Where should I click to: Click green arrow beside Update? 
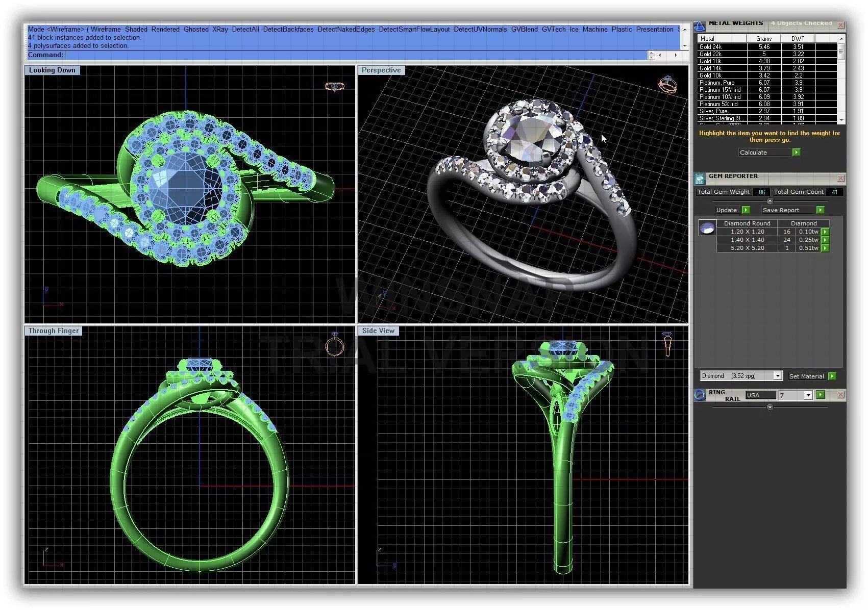(746, 210)
